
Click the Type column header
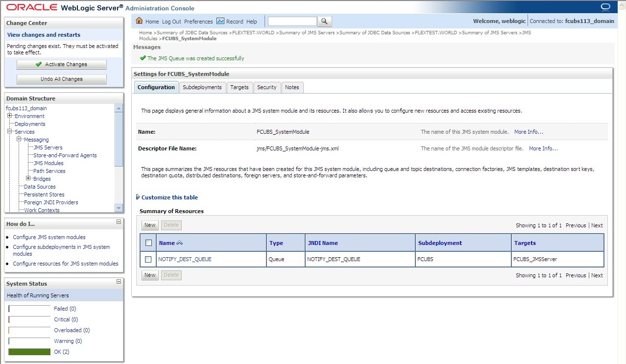[276, 243]
